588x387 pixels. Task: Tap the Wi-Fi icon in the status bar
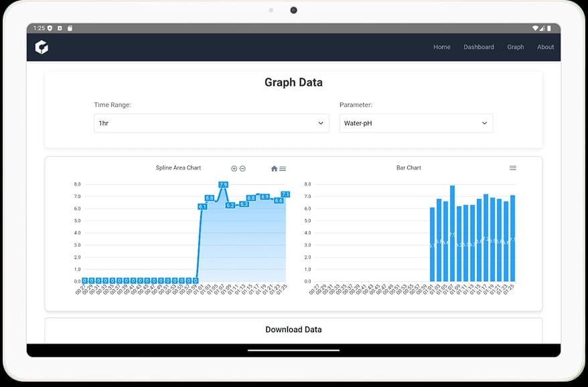pyautogui.click(x=536, y=29)
